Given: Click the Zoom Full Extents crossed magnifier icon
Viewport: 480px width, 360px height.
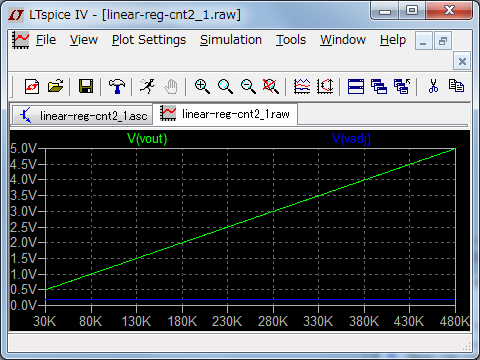Looking at the screenshot, I should [271, 87].
